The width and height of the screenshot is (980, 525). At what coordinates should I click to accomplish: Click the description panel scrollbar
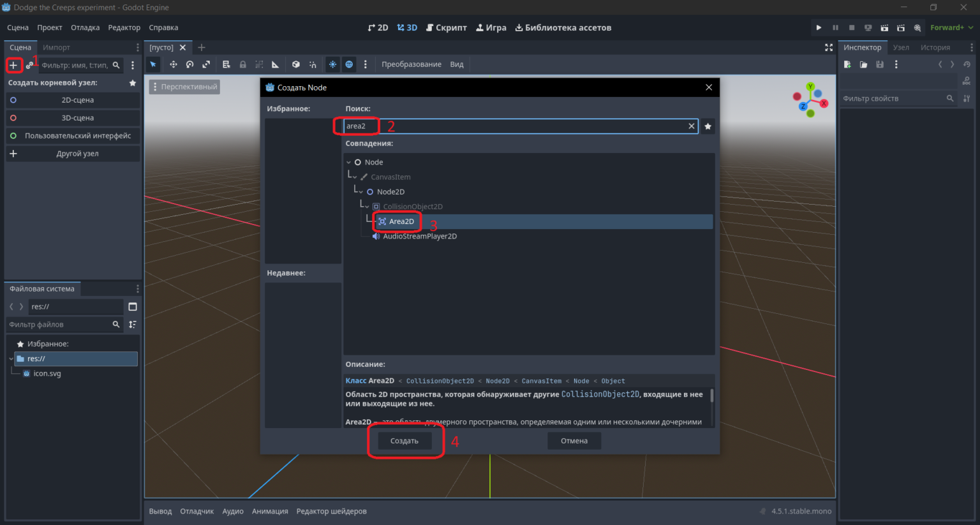coord(712,396)
